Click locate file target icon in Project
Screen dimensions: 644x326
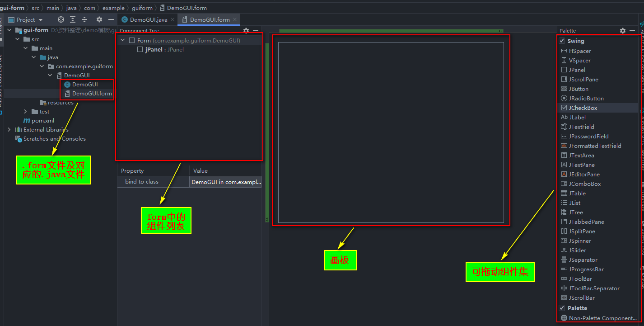[x=61, y=19]
